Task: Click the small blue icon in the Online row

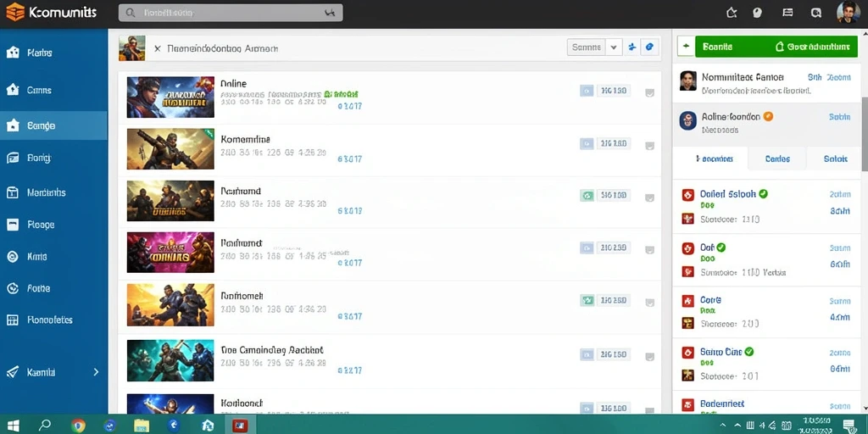Action: [x=587, y=91]
